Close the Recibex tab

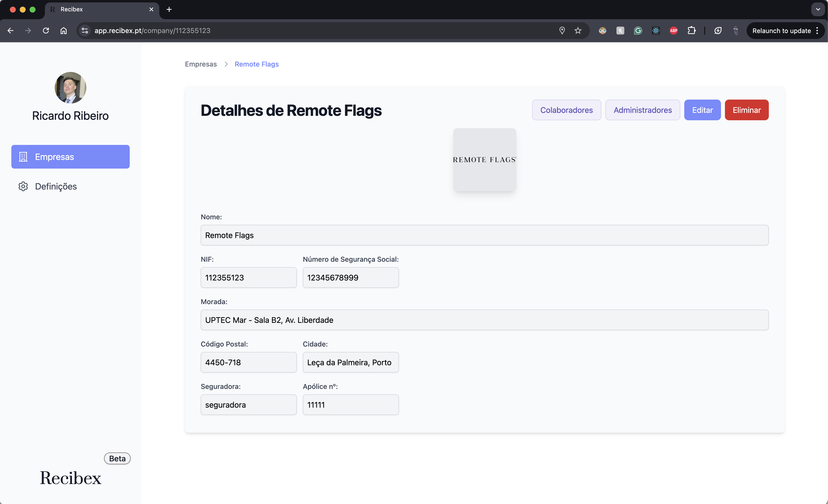151,9
